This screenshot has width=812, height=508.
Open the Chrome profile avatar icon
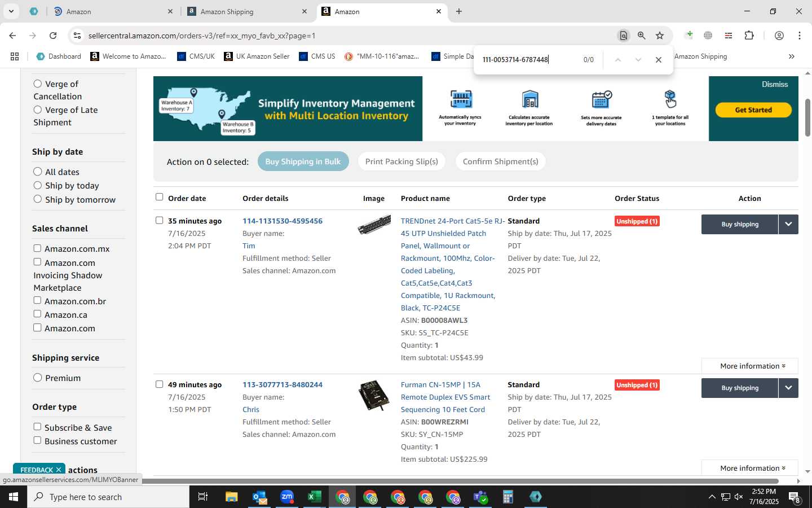tap(779, 36)
